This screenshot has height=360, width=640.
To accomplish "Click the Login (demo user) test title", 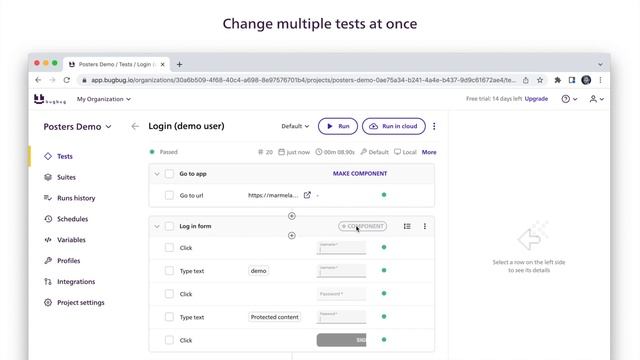I will (187, 126).
